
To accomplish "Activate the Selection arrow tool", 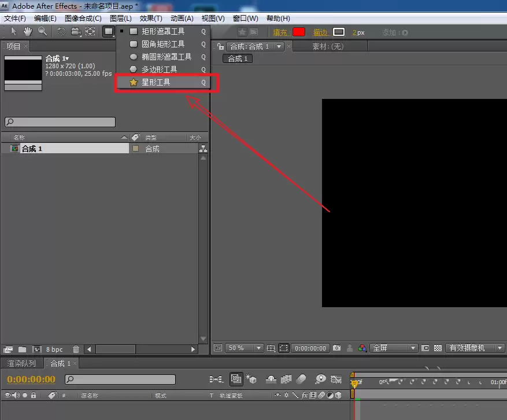I will pyautogui.click(x=13, y=31).
